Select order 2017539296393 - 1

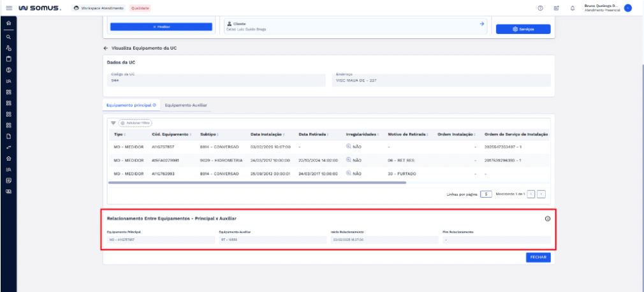pyautogui.click(x=502, y=160)
